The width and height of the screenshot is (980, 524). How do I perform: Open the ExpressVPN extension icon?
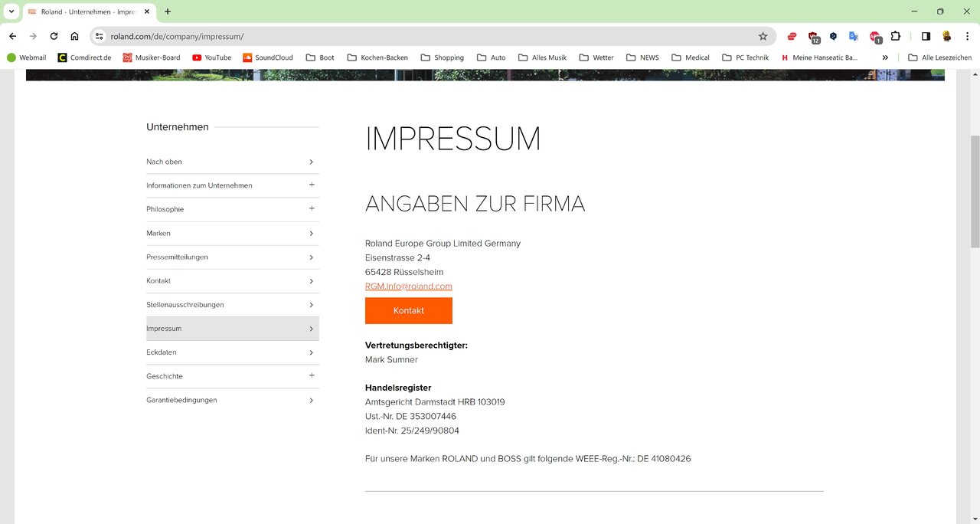click(x=792, y=36)
